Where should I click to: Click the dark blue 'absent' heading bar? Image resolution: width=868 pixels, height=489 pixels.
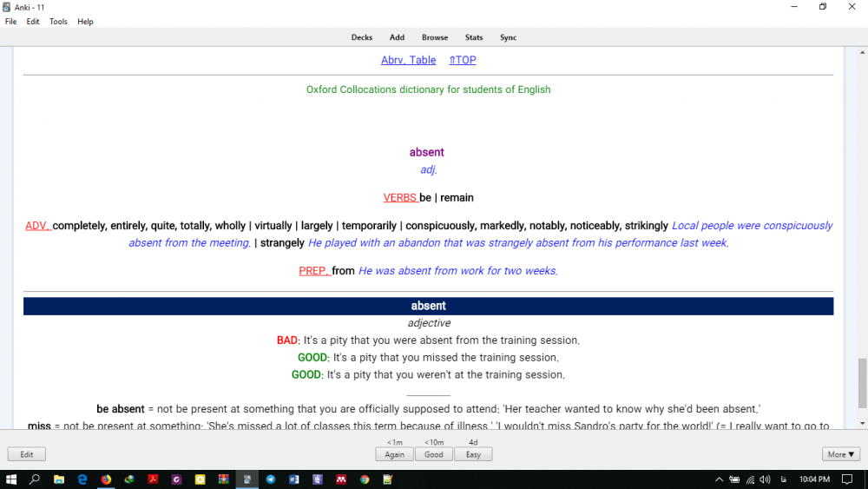point(428,306)
